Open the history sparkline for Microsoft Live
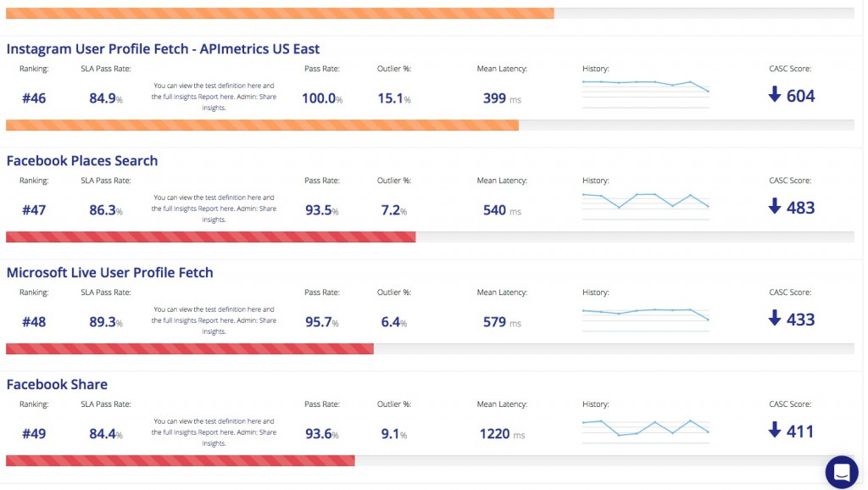The width and height of the screenshot is (868, 490). (x=646, y=318)
